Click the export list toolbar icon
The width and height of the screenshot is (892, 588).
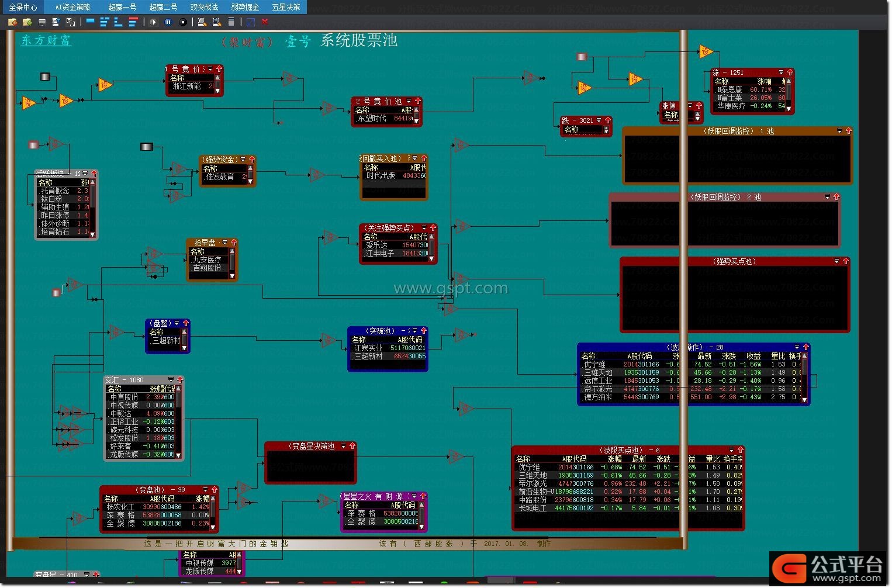point(56,22)
